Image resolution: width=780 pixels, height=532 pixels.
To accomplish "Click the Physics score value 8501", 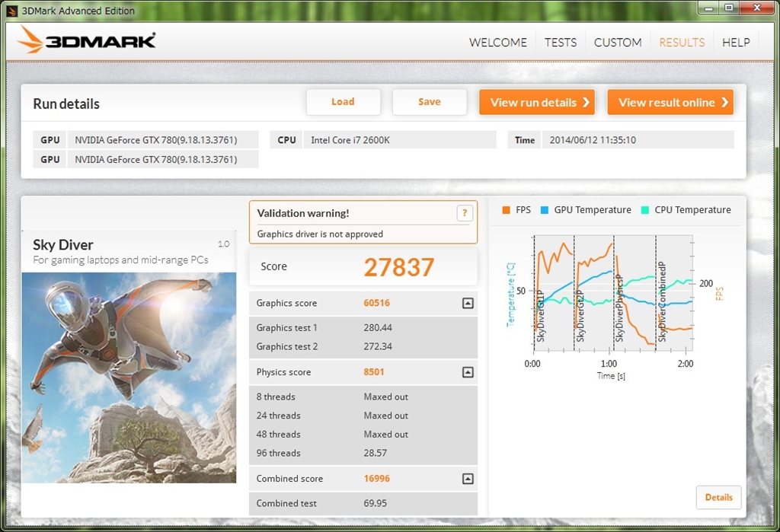I will click(373, 372).
